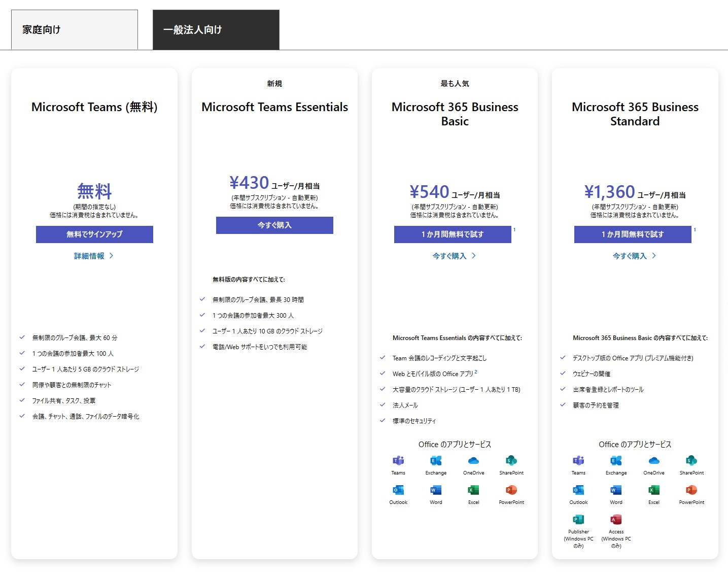Open the 詳細情報 link in the free plan
728x575 pixels.
93,256
